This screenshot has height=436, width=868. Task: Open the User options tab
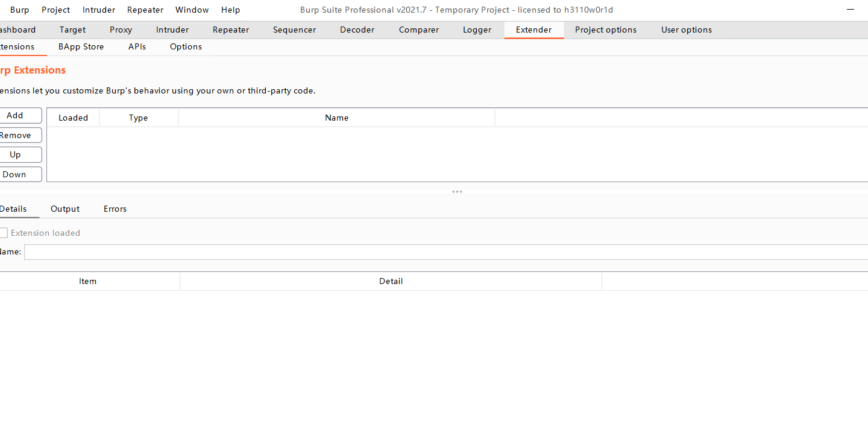[687, 30]
